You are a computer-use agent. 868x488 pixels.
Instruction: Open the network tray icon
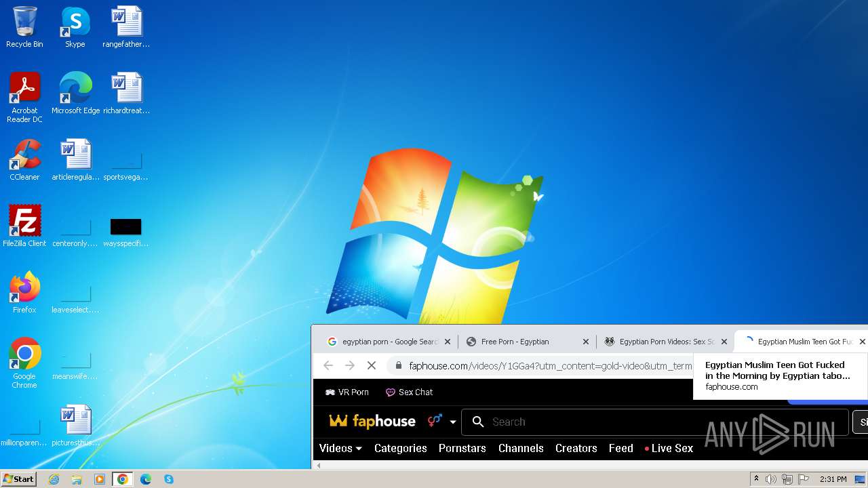click(787, 479)
